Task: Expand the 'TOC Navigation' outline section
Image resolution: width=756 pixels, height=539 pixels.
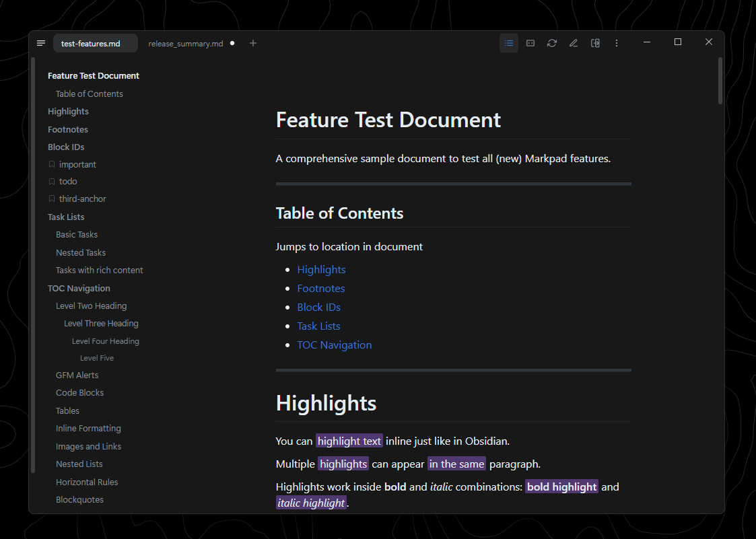Action: (x=79, y=288)
